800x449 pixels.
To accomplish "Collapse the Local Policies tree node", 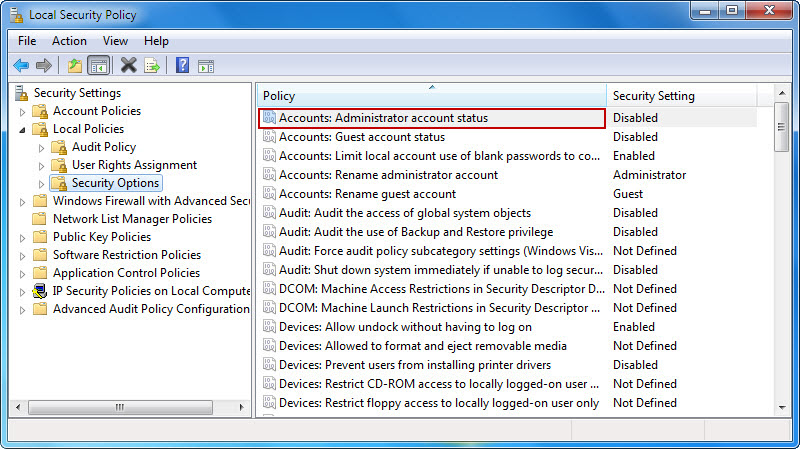I will tap(23, 129).
